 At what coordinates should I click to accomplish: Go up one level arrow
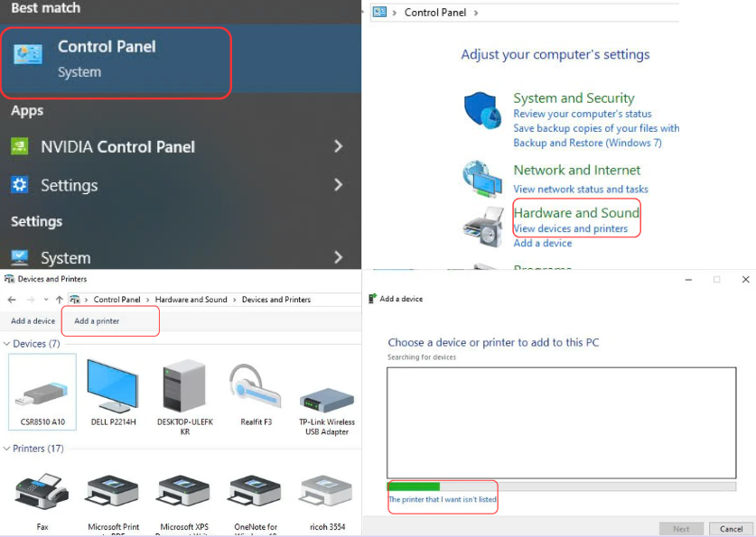[x=59, y=300]
